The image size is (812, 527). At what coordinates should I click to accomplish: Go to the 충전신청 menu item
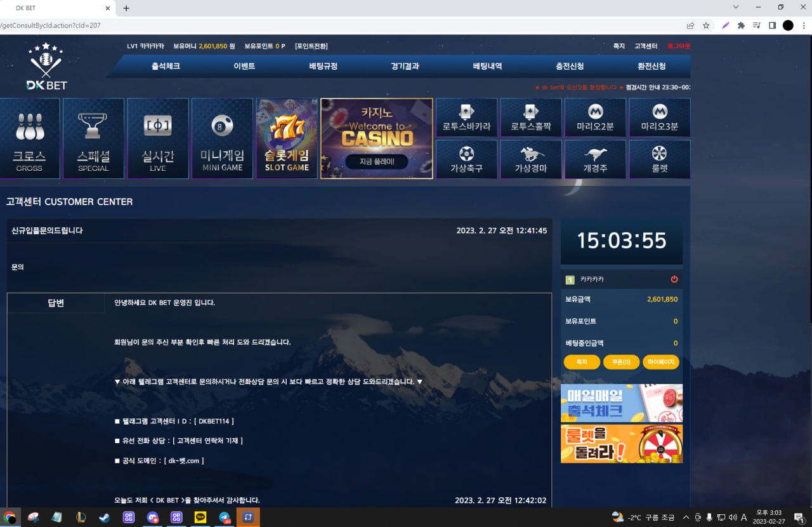click(x=570, y=66)
